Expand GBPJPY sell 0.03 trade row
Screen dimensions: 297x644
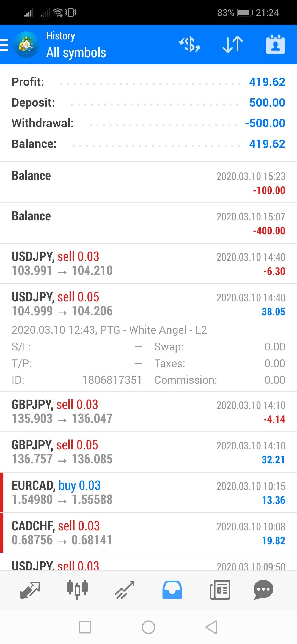[148, 412]
